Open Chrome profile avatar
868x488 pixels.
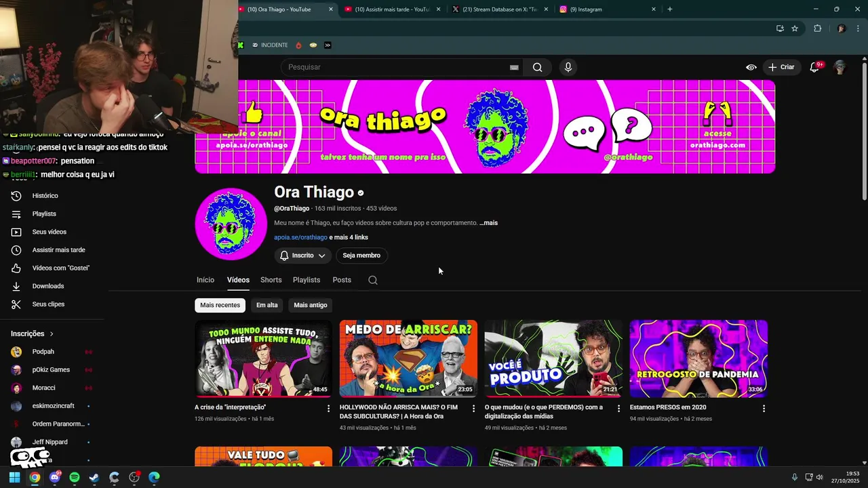841,28
